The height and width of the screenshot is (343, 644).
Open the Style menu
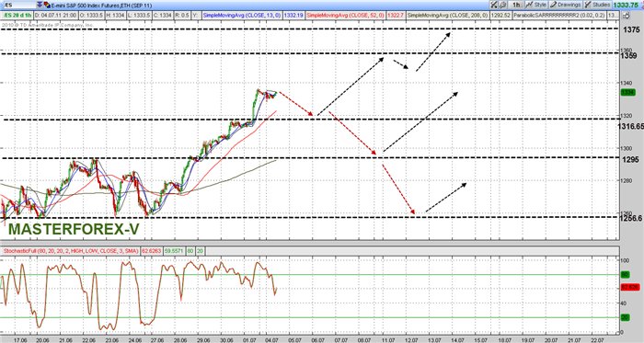[x=536, y=5]
